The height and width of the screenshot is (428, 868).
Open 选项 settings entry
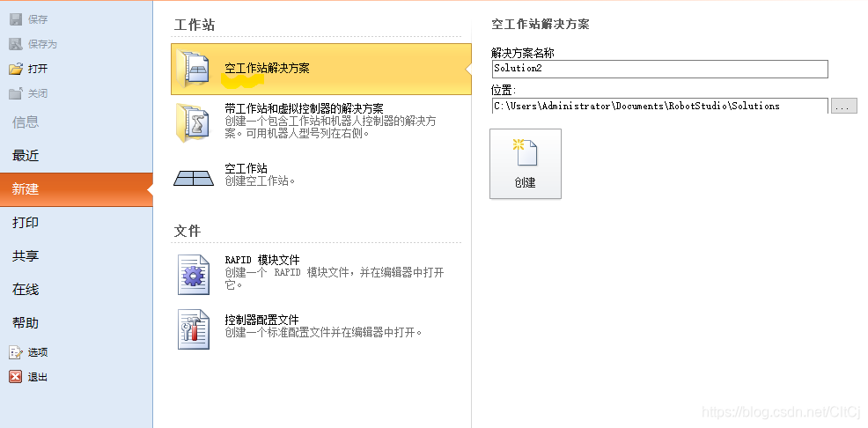tap(38, 352)
